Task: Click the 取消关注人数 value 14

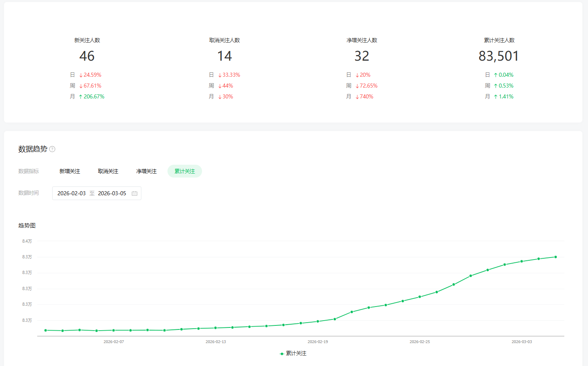Action: (225, 56)
